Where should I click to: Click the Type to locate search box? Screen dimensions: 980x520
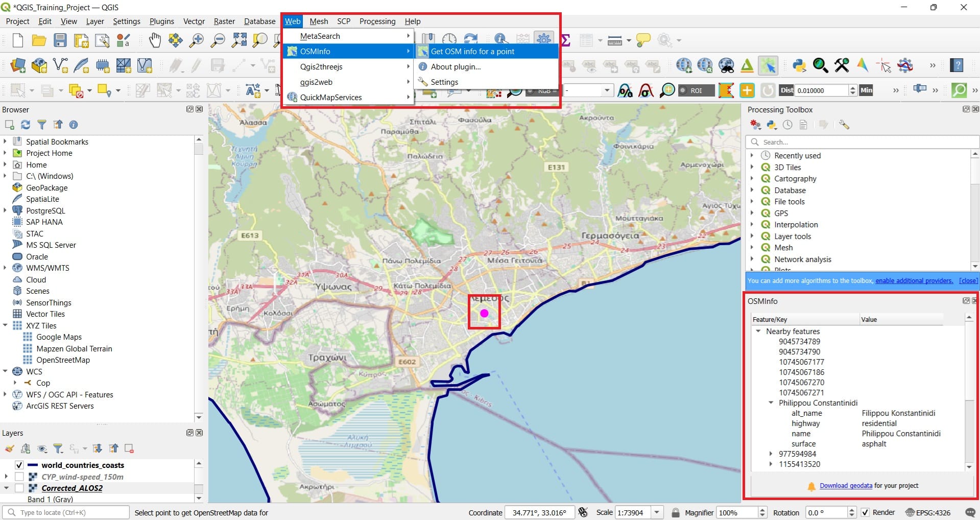point(66,512)
